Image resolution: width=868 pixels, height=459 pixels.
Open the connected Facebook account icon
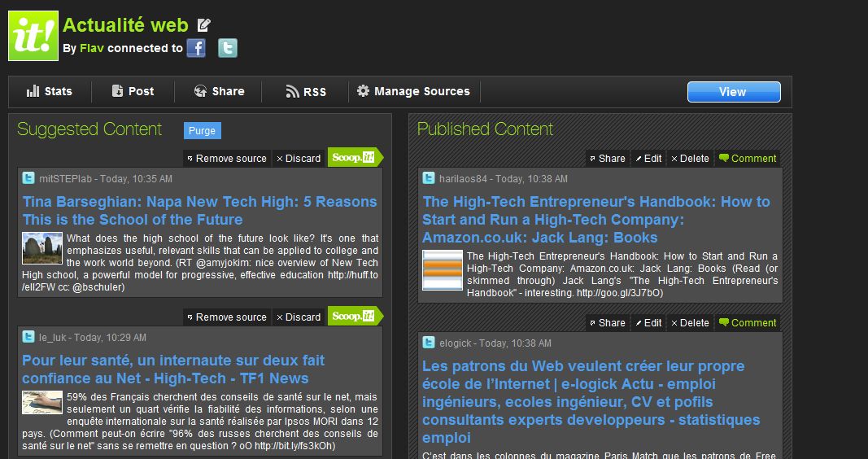196,48
